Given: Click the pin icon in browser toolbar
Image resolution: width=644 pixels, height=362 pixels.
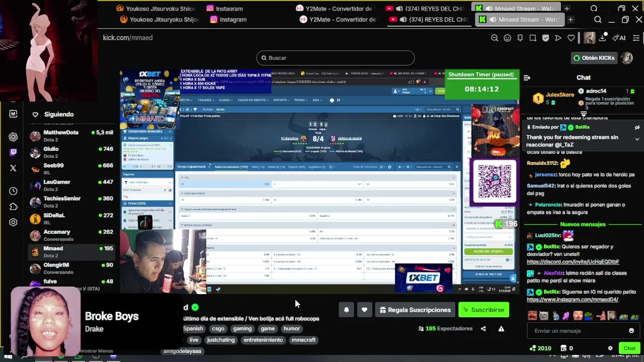Looking at the screenshot, I should click(x=520, y=38).
